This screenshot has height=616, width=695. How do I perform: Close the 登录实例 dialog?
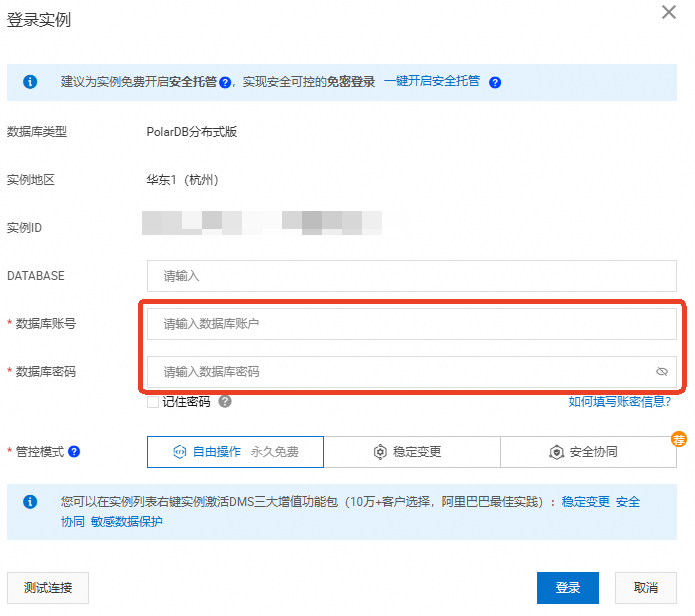click(668, 12)
